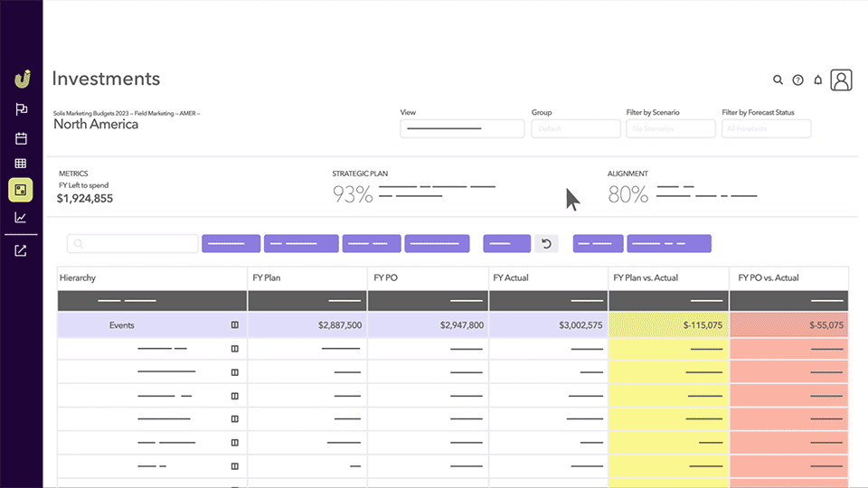The height and width of the screenshot is (488, 868).
Task: Open the Filter by Scenario dropdown
Action: [x=670, y=128]
